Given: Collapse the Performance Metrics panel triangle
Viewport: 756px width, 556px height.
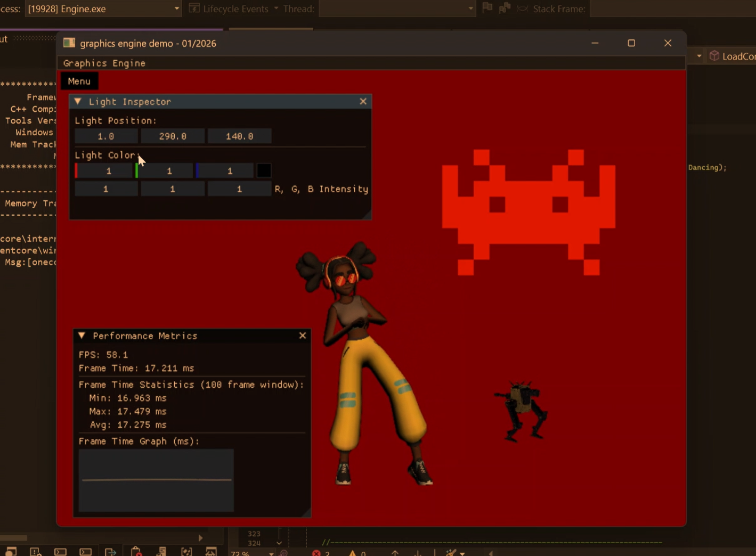Looking at the screenshot, I should (82, 336).
